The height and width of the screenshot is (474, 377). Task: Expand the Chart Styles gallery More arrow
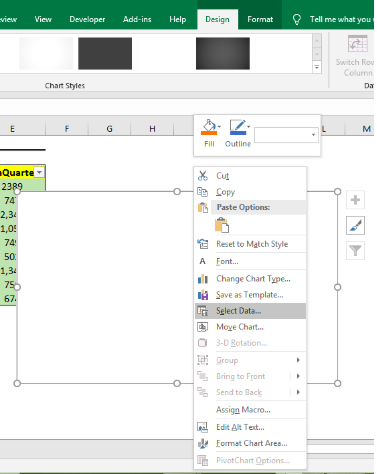click(x=317, y=67)
